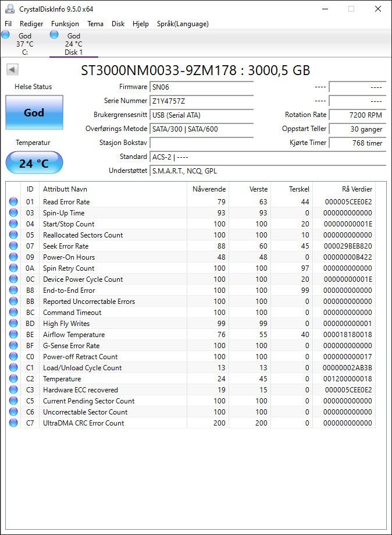Click the status orb for Reported Uncorrectable Errors
Screen dimensions: 392x535
(x=13, y=302)
